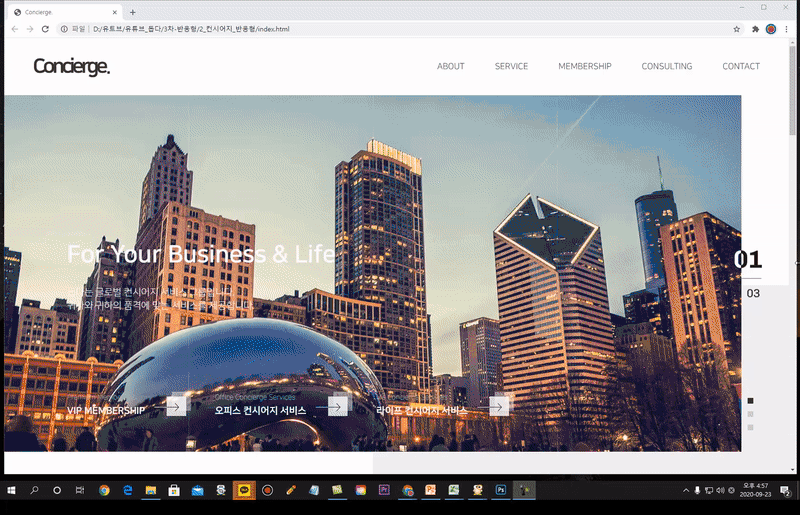Click the Concierge logo
This screenshot has width=800, height=515.
(x=71, y=66)
